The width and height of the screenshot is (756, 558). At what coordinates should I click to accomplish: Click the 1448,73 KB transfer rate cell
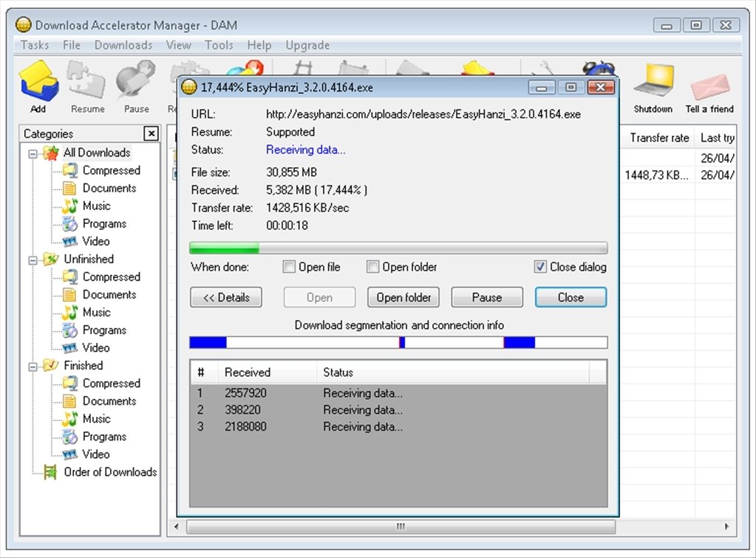pyautogui.click(x=657, y=175)
